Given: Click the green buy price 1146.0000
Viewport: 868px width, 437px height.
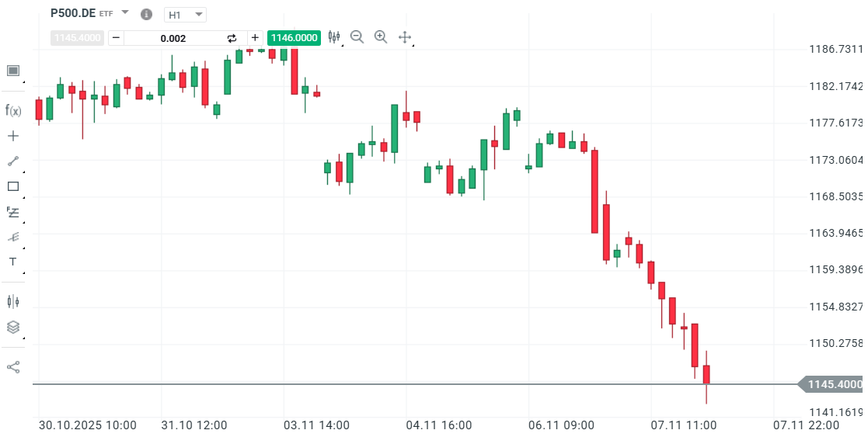Looking at the screenshot, I should (x=294, y=38).
